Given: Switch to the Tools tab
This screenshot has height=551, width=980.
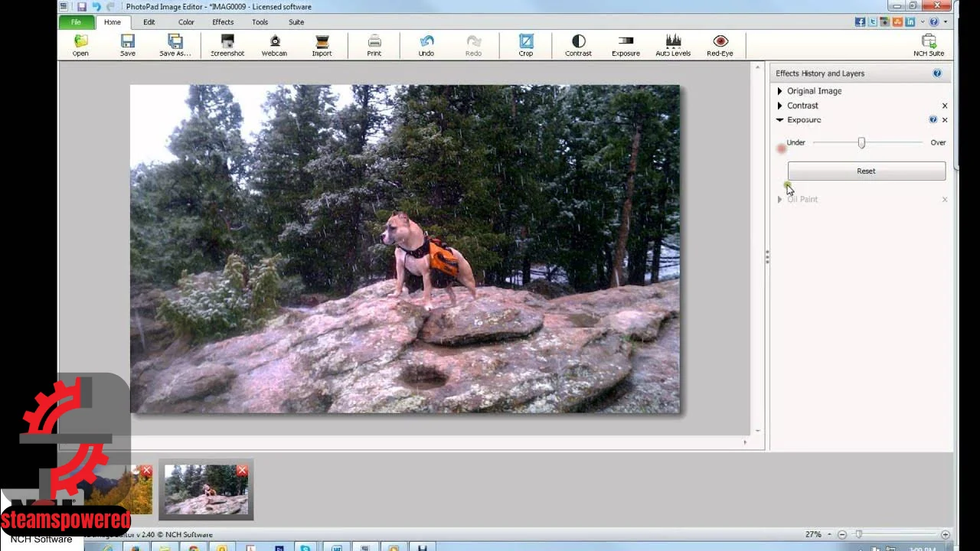Looking at the screenshot, I should pyautogui.click(x=260, y=22).
